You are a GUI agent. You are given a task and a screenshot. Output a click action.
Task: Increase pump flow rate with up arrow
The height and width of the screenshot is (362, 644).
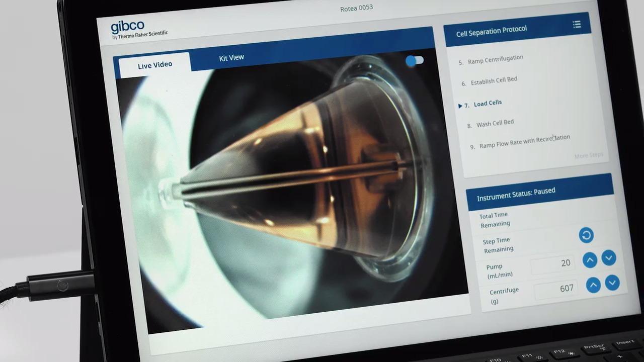pyautogui.click(x=590, y=260)
